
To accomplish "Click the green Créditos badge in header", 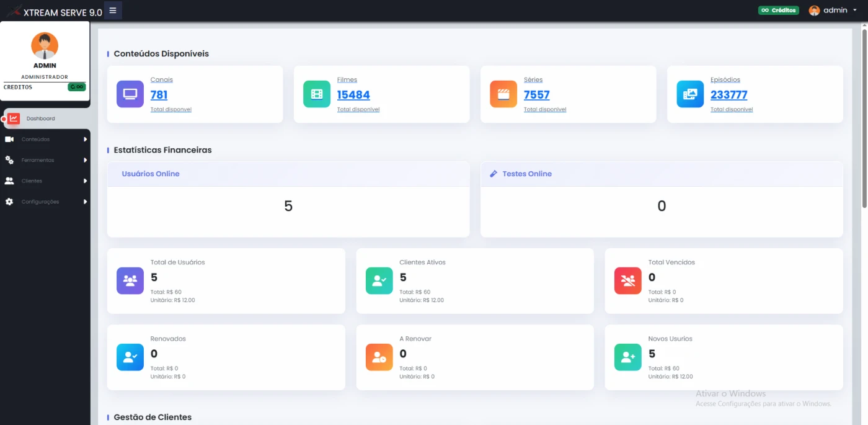I will (779, 11).
